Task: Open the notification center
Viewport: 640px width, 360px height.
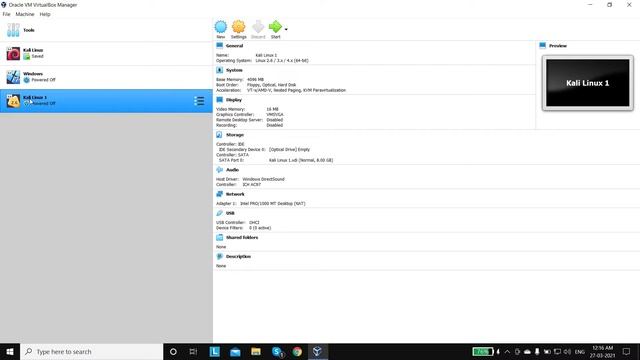Action: [627, 351]
